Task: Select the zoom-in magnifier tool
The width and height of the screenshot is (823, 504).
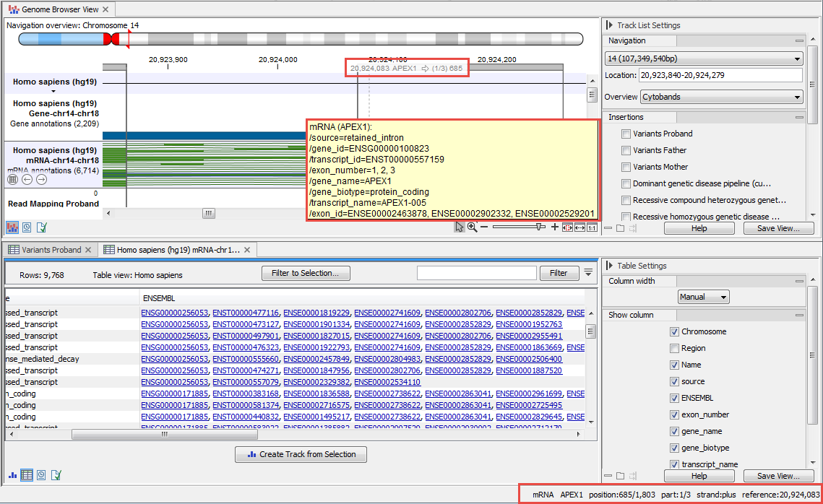Action: tap(472, 227)
